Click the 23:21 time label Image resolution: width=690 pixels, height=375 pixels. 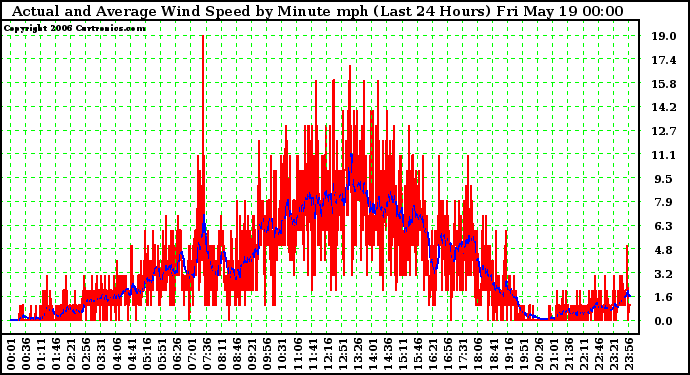click(x=614, y=354)
